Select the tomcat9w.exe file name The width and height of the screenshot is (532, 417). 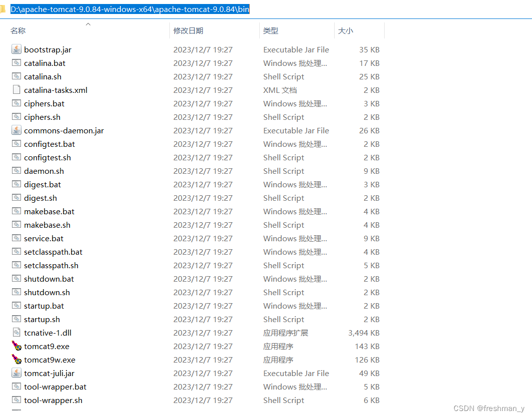[49, 360]
